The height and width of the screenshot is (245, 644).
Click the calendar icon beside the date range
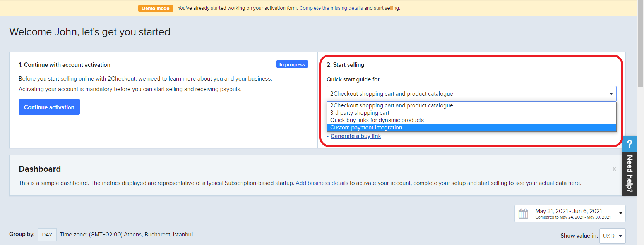click(523, 214)
